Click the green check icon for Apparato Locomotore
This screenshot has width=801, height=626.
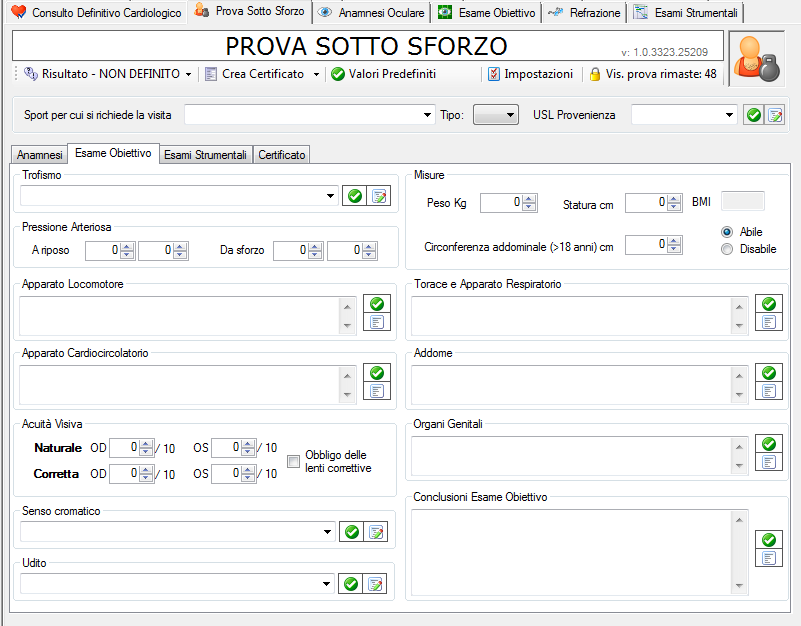tap(377, 304)
